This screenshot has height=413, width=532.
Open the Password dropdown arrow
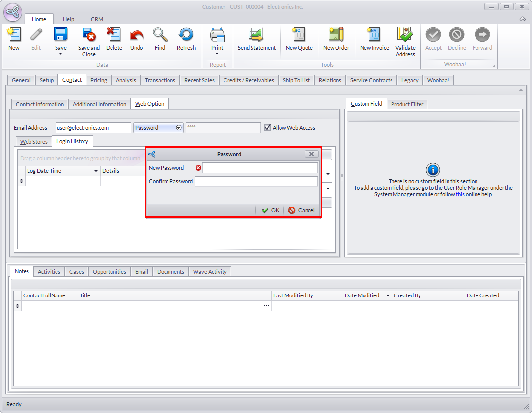coord(179,128)
